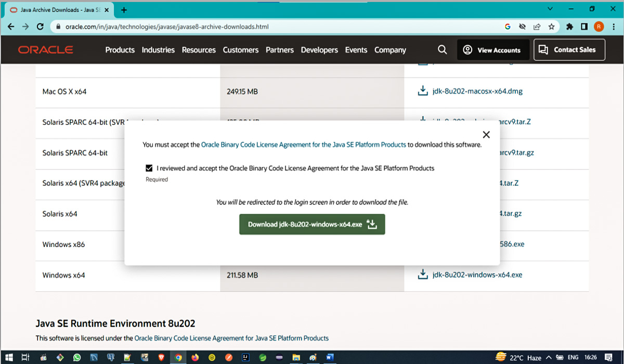Click the Oracle logo
This screenshot has width=624, height=364.
click(46, 50)
